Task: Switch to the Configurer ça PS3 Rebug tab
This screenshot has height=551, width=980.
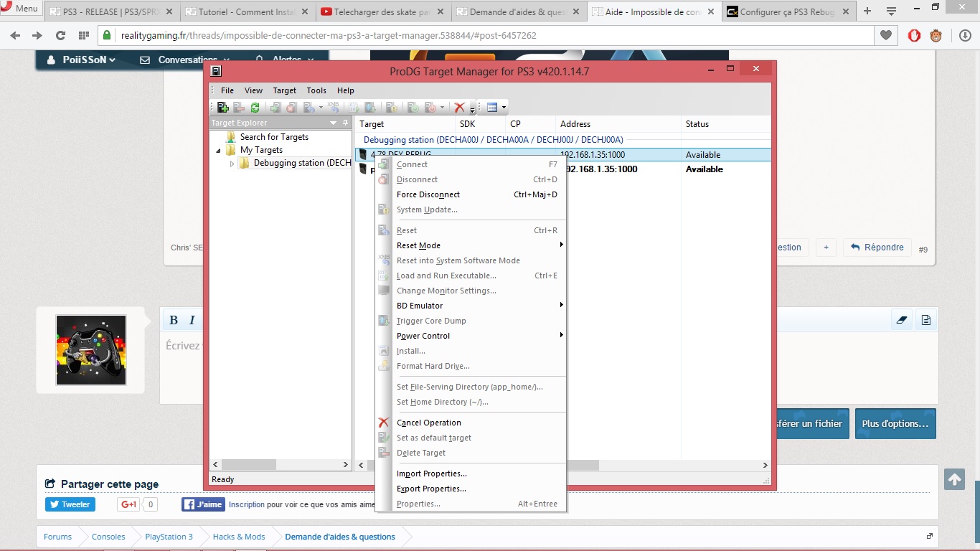Action: [788, 11]
